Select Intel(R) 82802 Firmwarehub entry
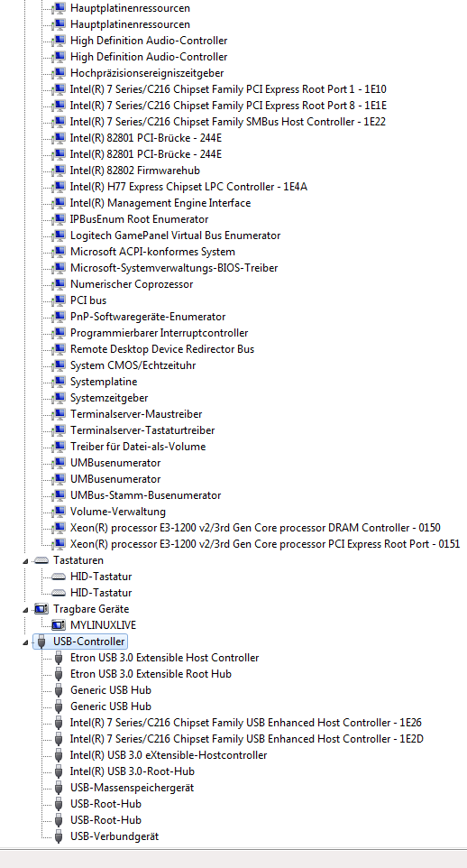Screen dimensions: 467x868 coord(135,171)
